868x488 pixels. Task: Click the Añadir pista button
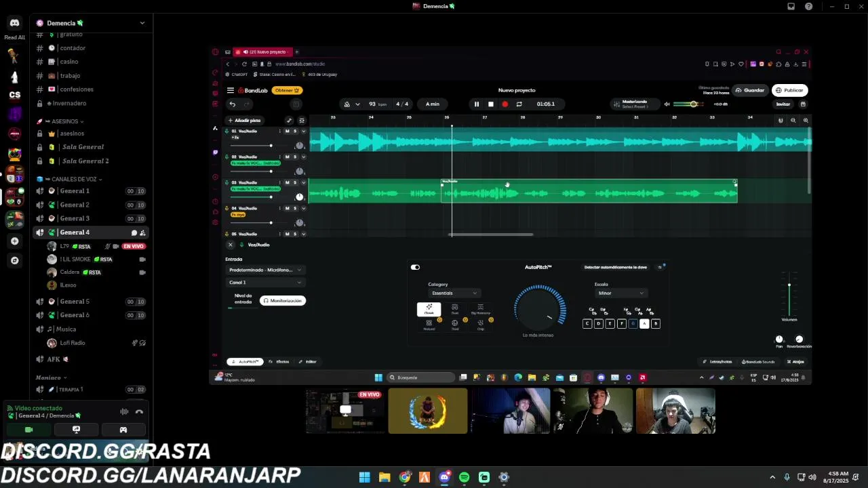point(245,121)
